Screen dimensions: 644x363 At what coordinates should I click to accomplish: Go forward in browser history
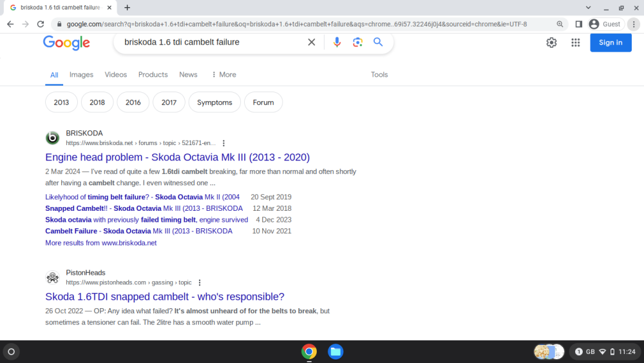tap(26, 25)
